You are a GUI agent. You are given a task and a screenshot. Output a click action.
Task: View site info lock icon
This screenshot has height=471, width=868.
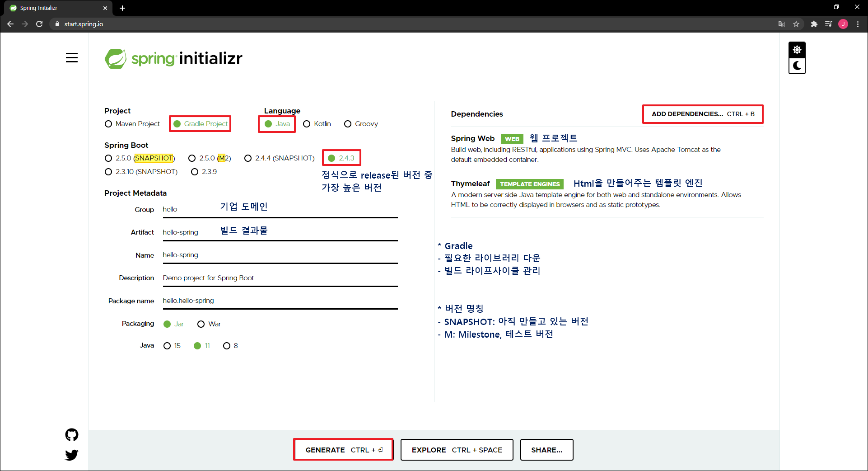(x=57, y=24)
